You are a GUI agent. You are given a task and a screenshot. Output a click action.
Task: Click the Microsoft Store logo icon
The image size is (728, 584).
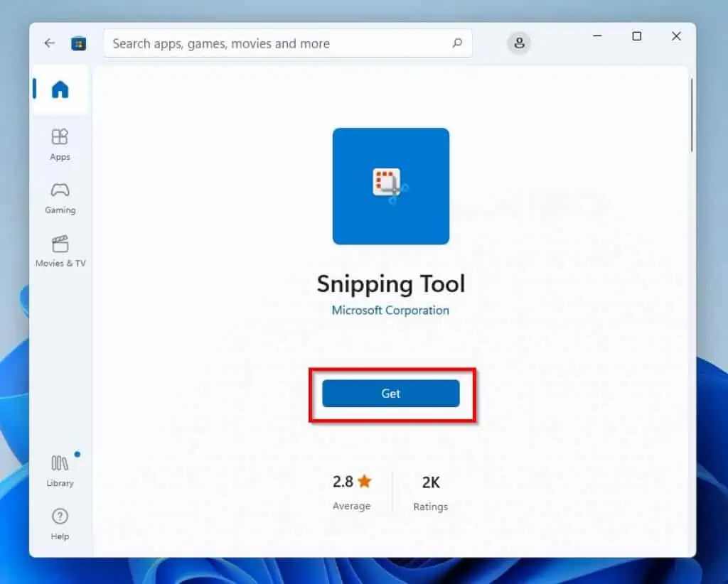point(78,43)
